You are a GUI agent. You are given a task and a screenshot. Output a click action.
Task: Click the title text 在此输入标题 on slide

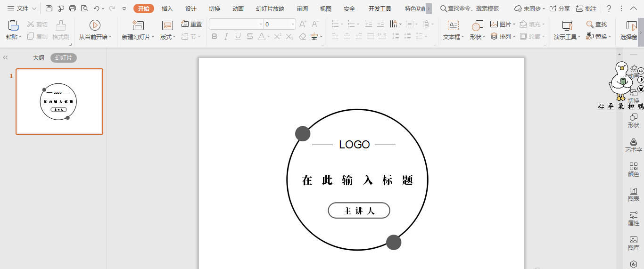[x=357, y=180]
